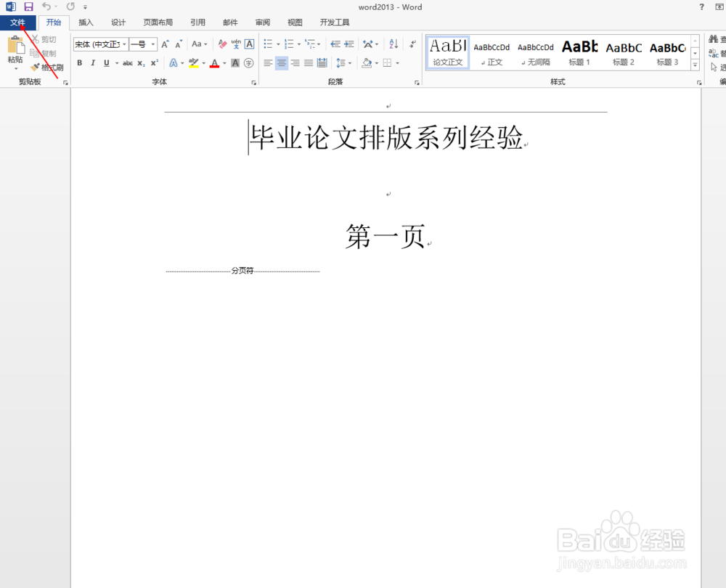The image size is (726, 588).
Task: Open the font size dropdown
Action: point(152,44)
